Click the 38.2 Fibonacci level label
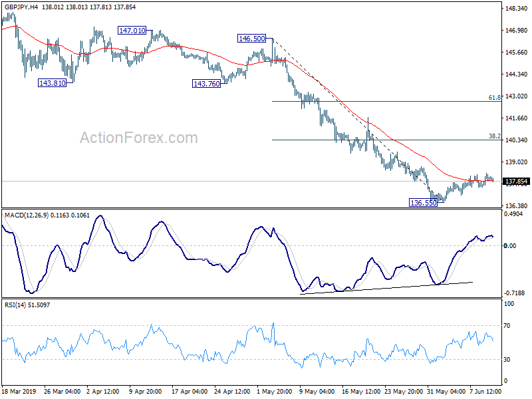 coord(494,136)
